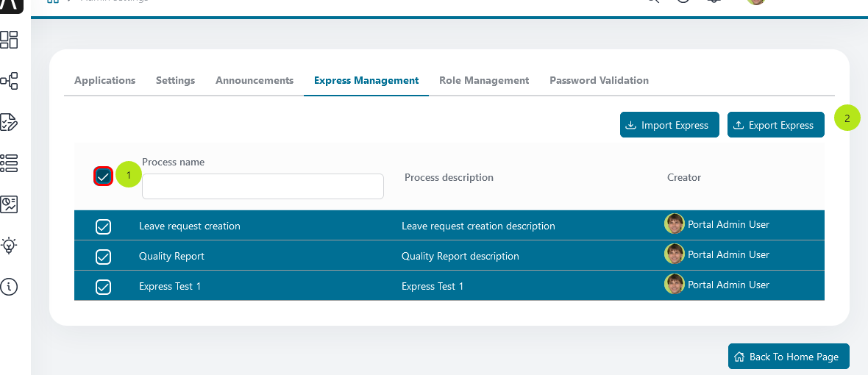
Task: Open the tasks checklist edit icon
Action: 9,121
